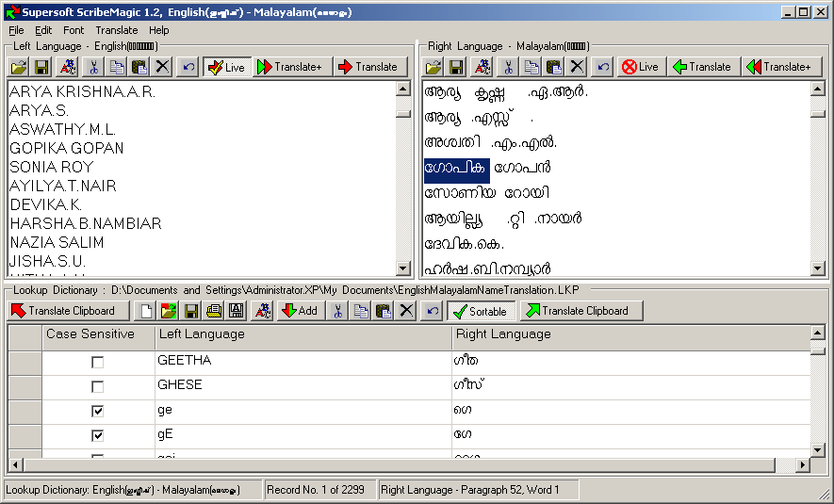Click the icon left of dictionary font icon
This screenshot has height=504, width=834.
237,311
